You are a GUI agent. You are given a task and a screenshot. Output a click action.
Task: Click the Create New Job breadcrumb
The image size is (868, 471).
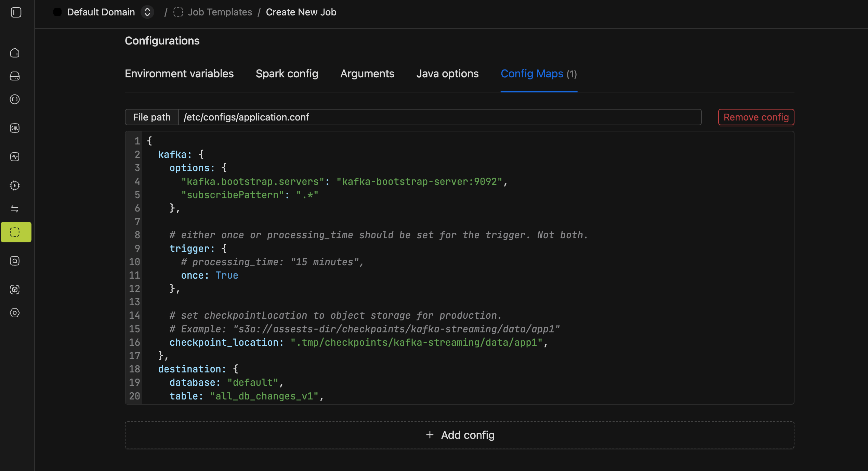[x=301, y=12]
